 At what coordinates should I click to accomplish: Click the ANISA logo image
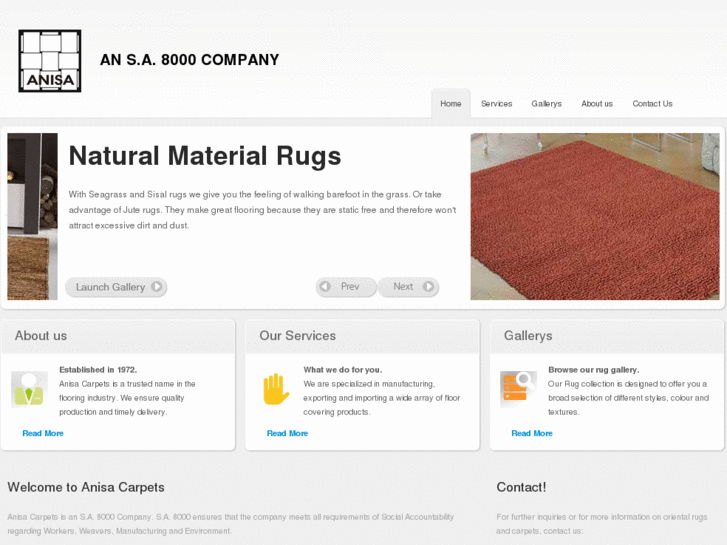pyautogui.click(x=50, y=61)
